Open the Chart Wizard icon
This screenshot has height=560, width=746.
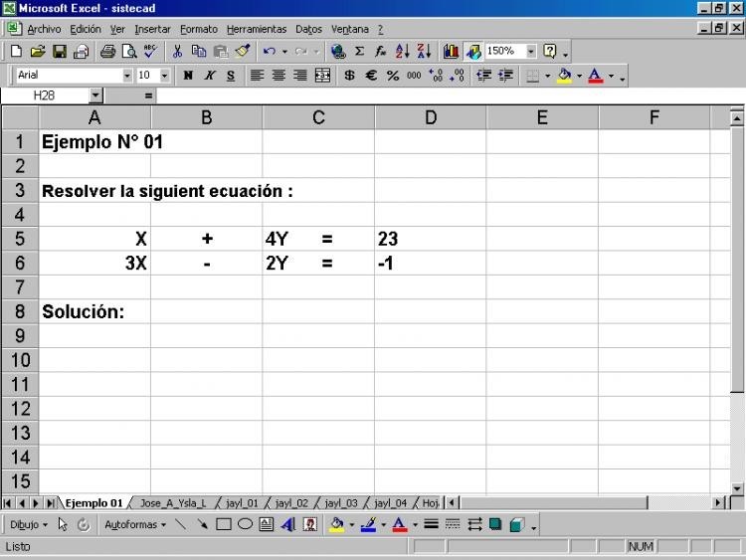[451, 51]
